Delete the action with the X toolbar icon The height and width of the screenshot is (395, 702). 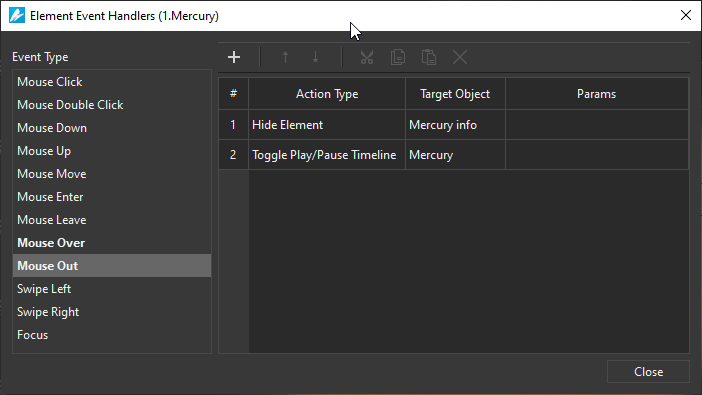pyautogui.click(x=460, y=57)
